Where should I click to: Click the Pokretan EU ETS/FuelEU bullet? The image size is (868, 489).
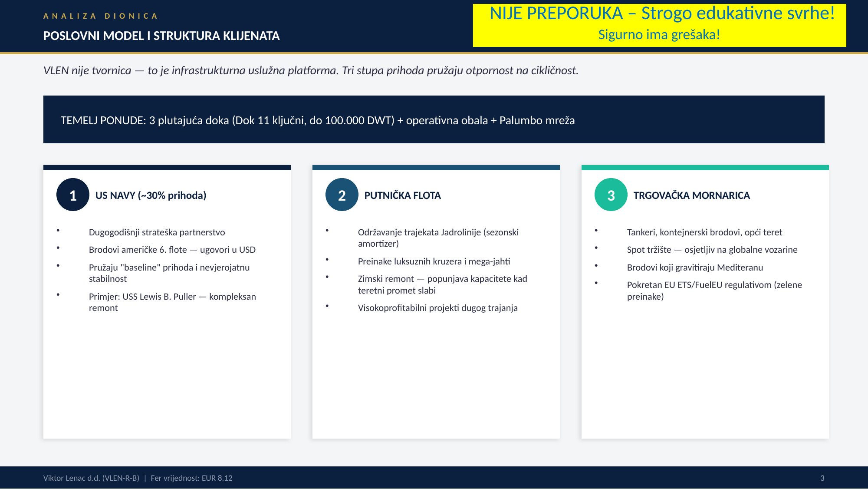pyautogui.click(x=714, y=290)
